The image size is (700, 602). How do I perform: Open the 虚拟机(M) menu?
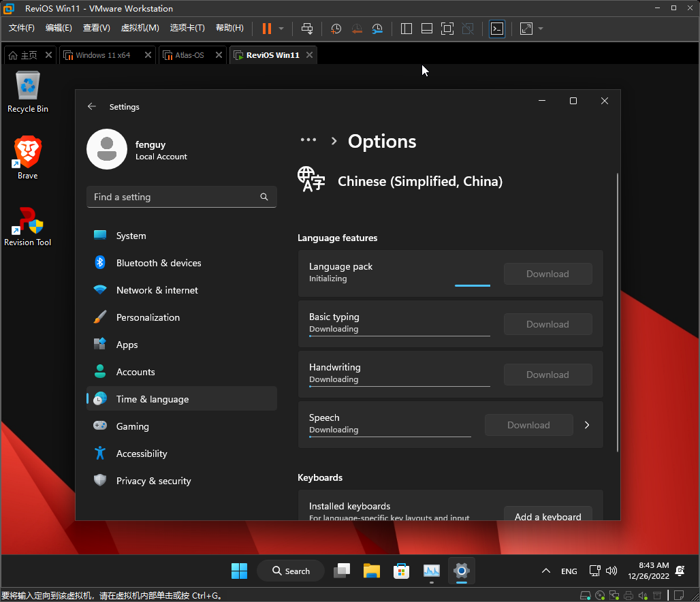click(140, 28)
